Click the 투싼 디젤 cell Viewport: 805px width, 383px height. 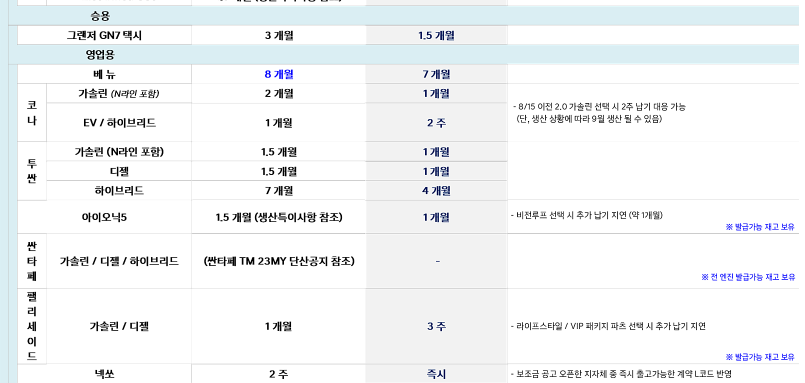click(119, 171)
